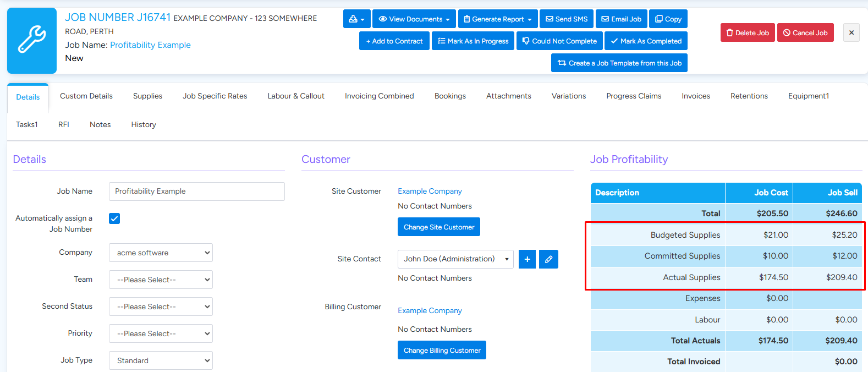Open the Company dropdown
Viewport: 868px width, 372px height.
(x=161, y=253)
